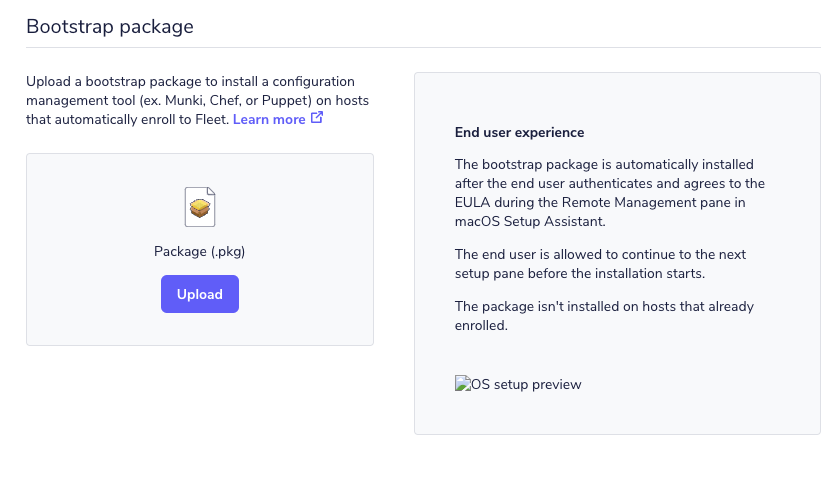Click the divider line below Bootstrap package heading
This screenshot has width=837, height=478.
[x=422, y=47]
